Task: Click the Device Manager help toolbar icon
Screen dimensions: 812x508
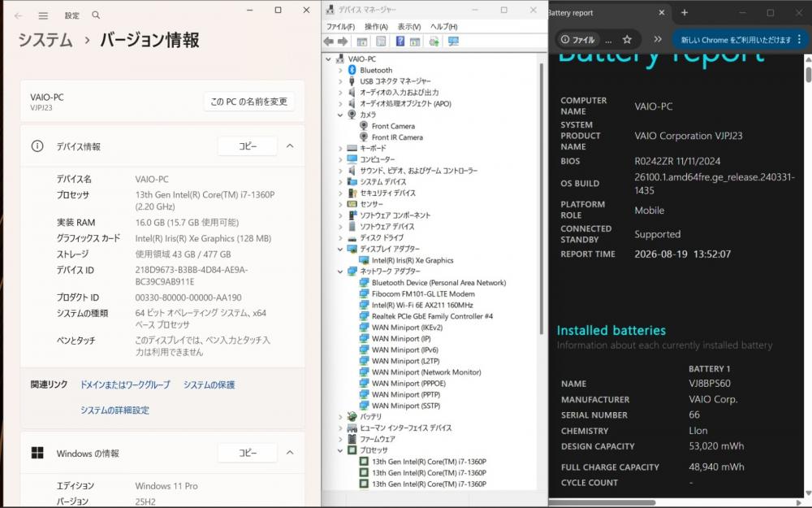Action: pos(400,41)
